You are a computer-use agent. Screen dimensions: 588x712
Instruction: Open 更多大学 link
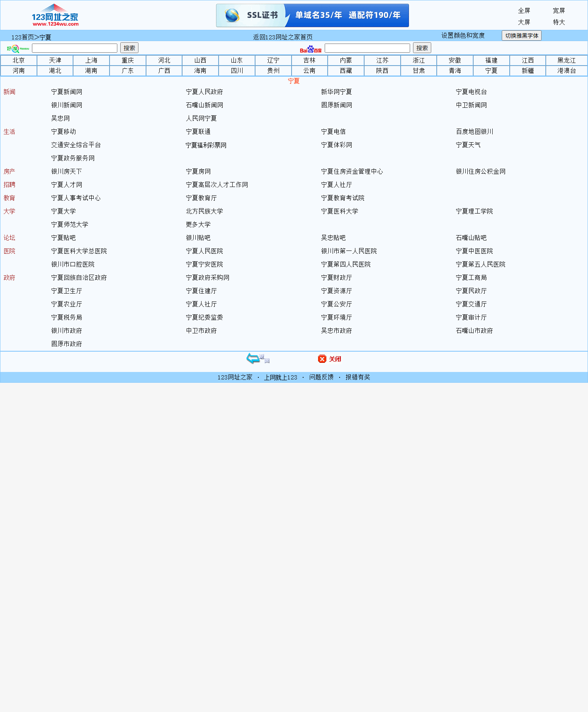(x=198, y=225)
